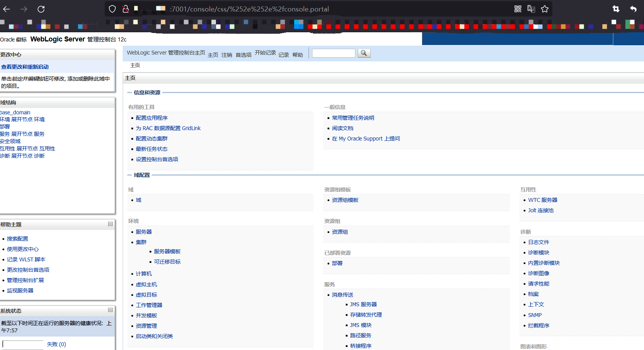
Task: Open 服务器 link under 环境
Action: coord(144,232)
